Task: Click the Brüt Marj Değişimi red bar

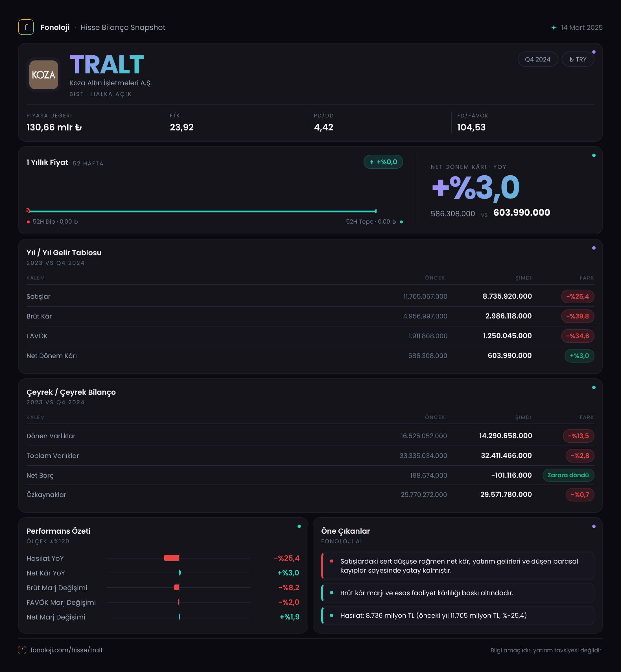Action: click(x=176, y=587)
